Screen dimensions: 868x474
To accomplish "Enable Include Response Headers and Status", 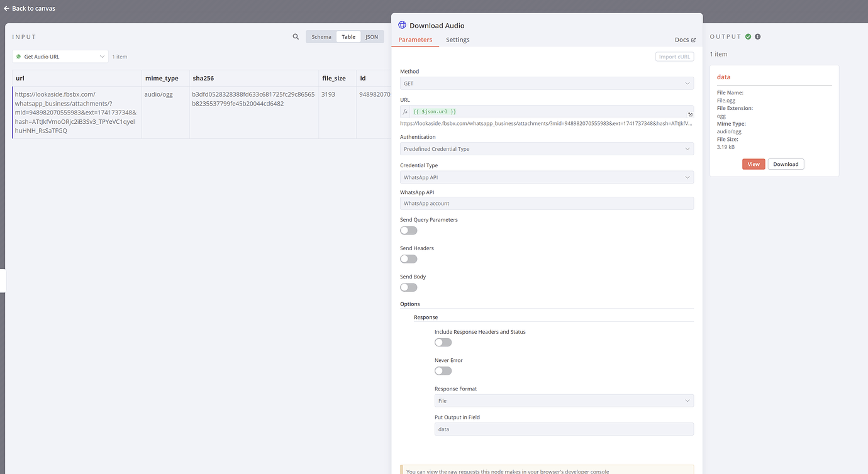I will click(443, 343).
